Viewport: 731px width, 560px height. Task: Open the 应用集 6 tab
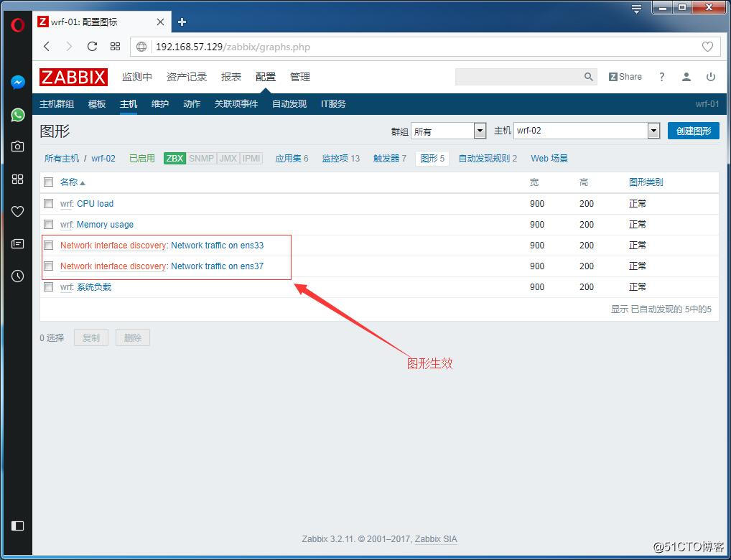[292, 159]
